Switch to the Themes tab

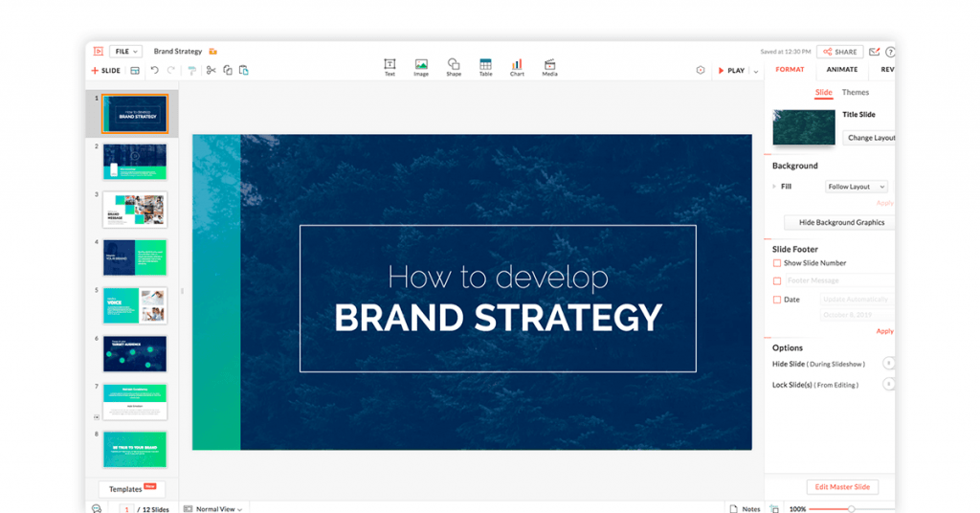point(856,93)
